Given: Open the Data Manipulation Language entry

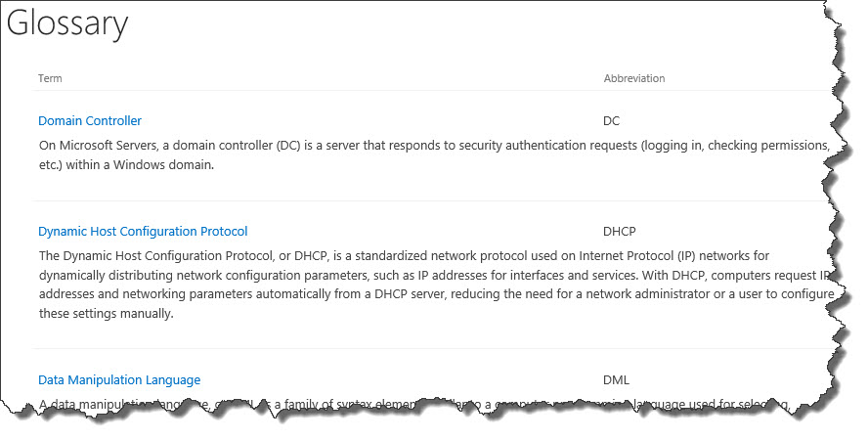Looking at the screenshot, I should 119,379.
